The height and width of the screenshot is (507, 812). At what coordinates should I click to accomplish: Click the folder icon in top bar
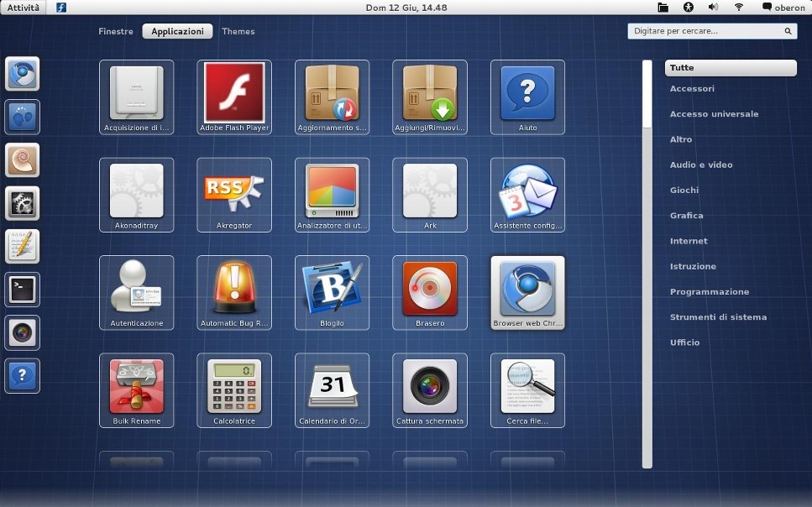click(x=663, y=8)
